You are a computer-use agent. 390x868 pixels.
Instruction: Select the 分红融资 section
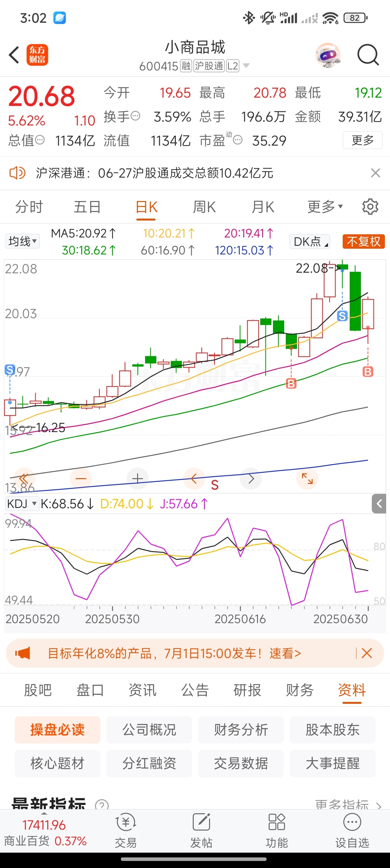click(149, 764)
